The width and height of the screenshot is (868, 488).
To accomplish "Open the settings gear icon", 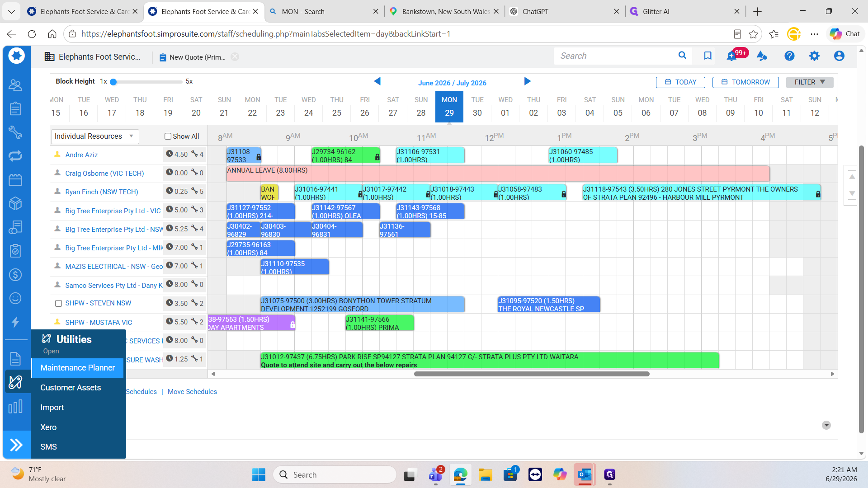I will point(814,56).
